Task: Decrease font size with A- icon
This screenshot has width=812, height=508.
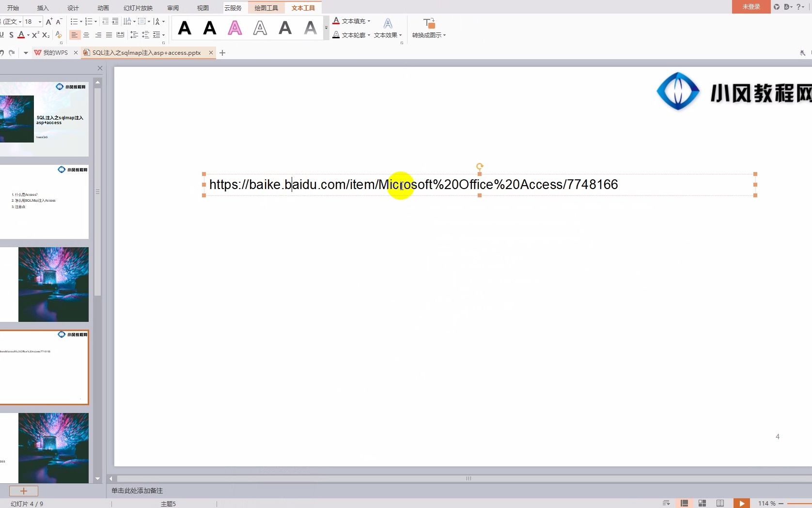Action: [59, 21]
